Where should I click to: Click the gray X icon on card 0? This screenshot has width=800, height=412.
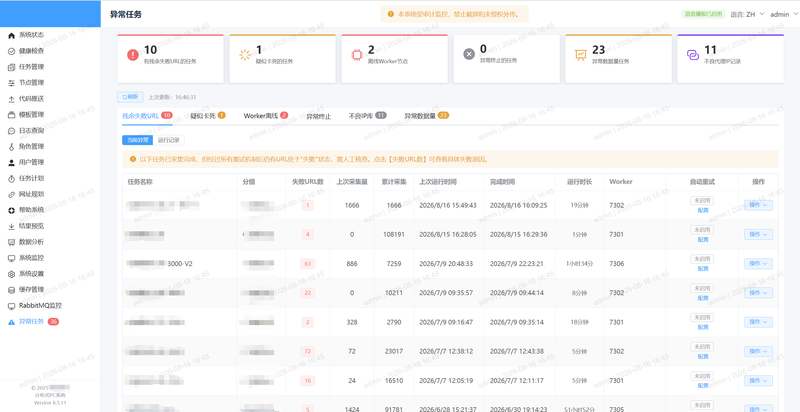pos(469,55)
